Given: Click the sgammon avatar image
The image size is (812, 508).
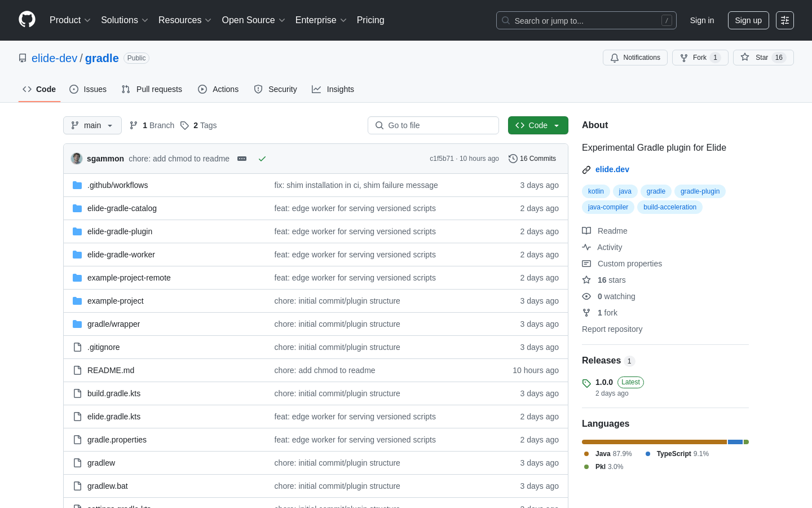Looking at the screenshot, I should [x=77, y=159].
